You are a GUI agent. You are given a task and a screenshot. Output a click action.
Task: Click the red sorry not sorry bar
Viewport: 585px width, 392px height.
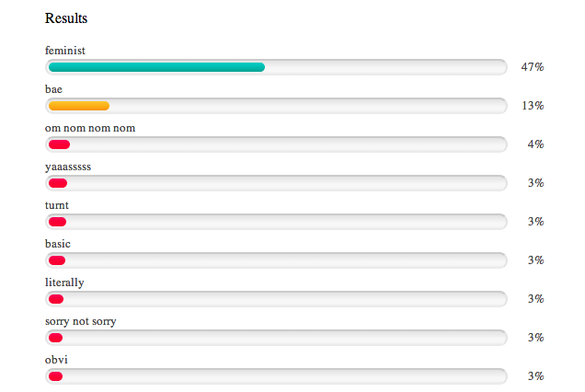coord(55,338)
